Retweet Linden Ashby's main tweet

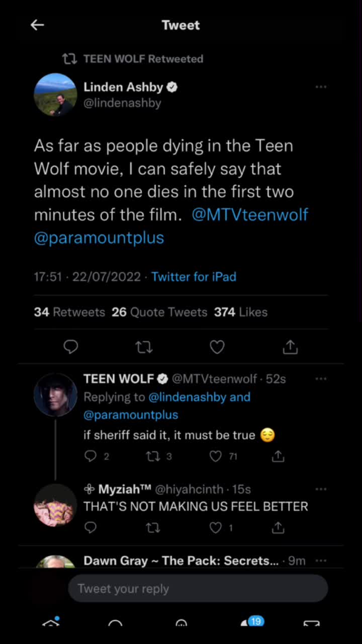(x=144, y=347)
